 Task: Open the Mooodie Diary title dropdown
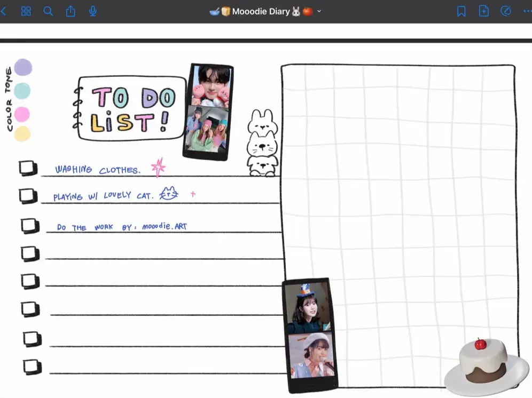[x=319, y=11]
